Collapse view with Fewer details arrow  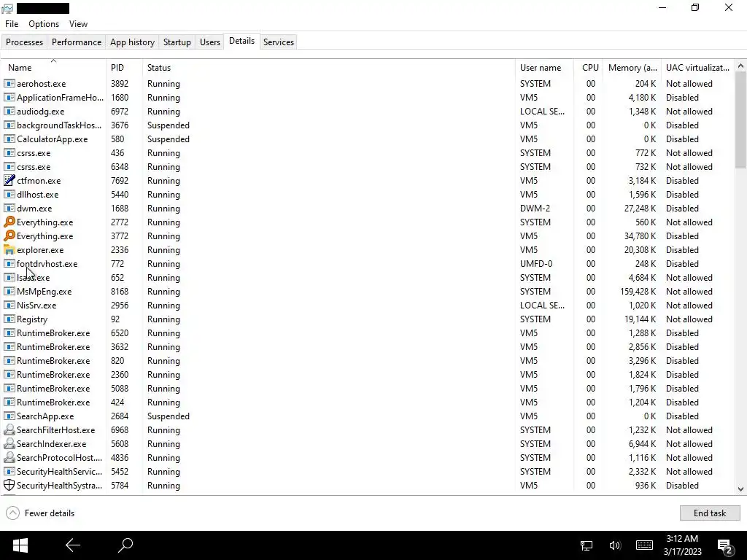13,513
